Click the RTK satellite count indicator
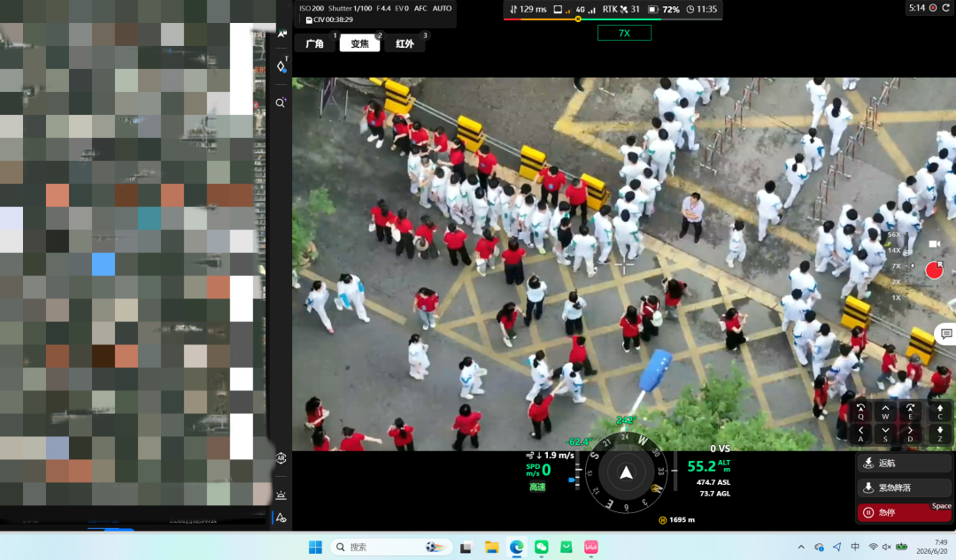The width and height of the screenshot is (956, 560). coord(621,9)
